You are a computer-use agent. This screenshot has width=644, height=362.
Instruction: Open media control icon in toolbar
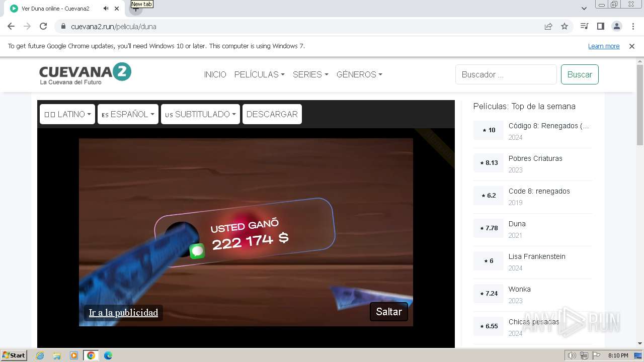(x=584, y=26)
